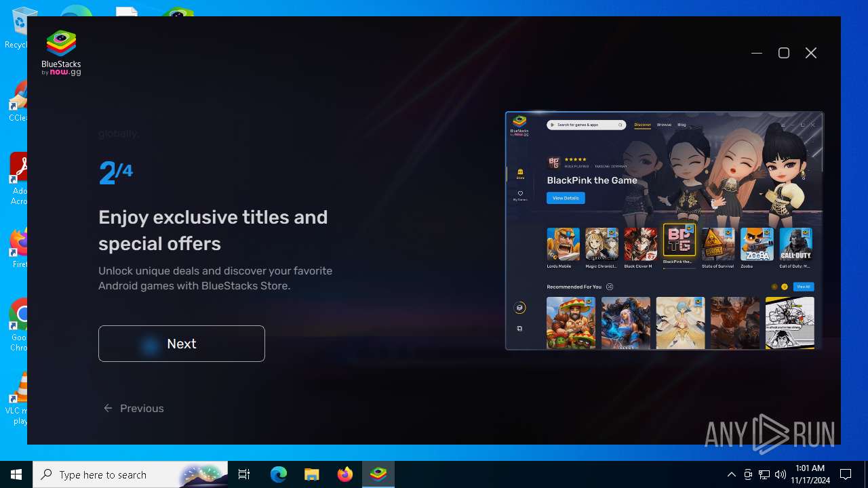
Task: Minimize the BlueStacks installer window
Action: [757, 53]
